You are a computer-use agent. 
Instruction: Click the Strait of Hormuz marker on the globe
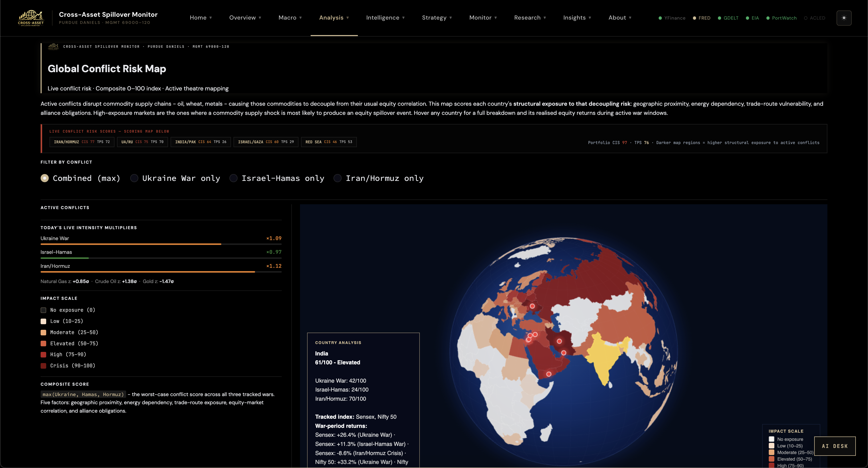coord(564,353)
